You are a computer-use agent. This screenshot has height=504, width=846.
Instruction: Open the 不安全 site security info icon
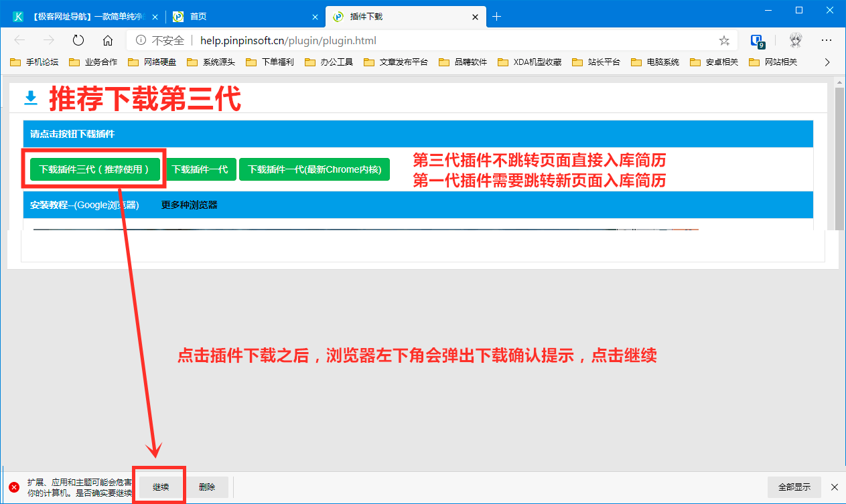pos(141,40)
